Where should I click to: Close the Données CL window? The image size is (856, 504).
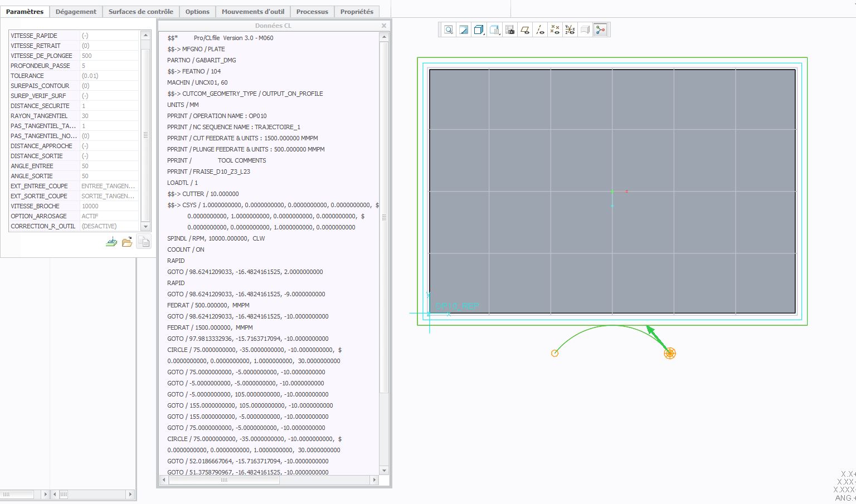(383, 26)
